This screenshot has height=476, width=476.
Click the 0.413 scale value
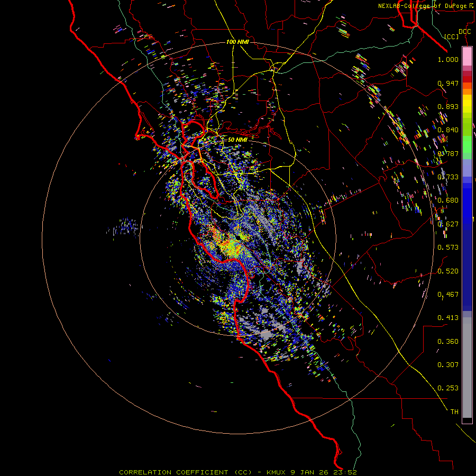(448, 317)
